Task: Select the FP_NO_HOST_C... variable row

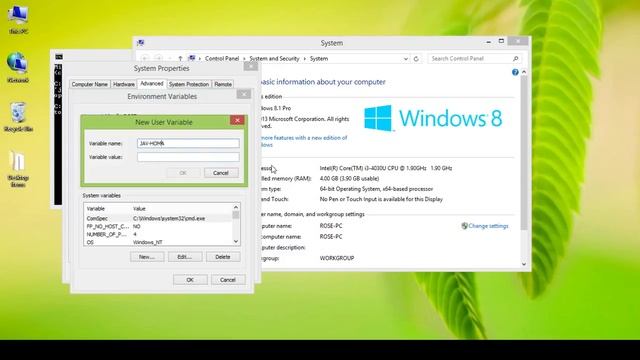Action: tap(158, 226)
